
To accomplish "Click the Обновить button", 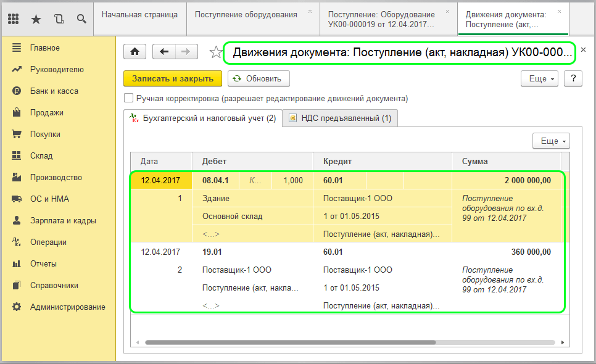I will [259, 78].
